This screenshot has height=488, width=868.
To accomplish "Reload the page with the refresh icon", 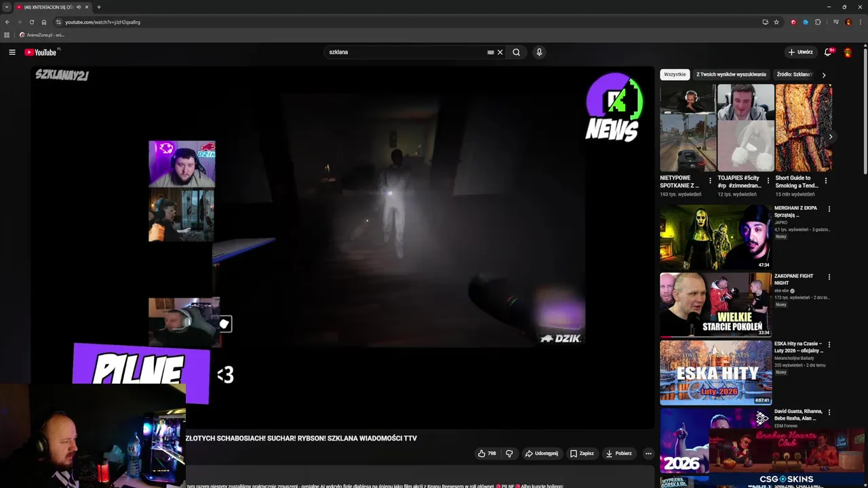I will pos(32,22).
